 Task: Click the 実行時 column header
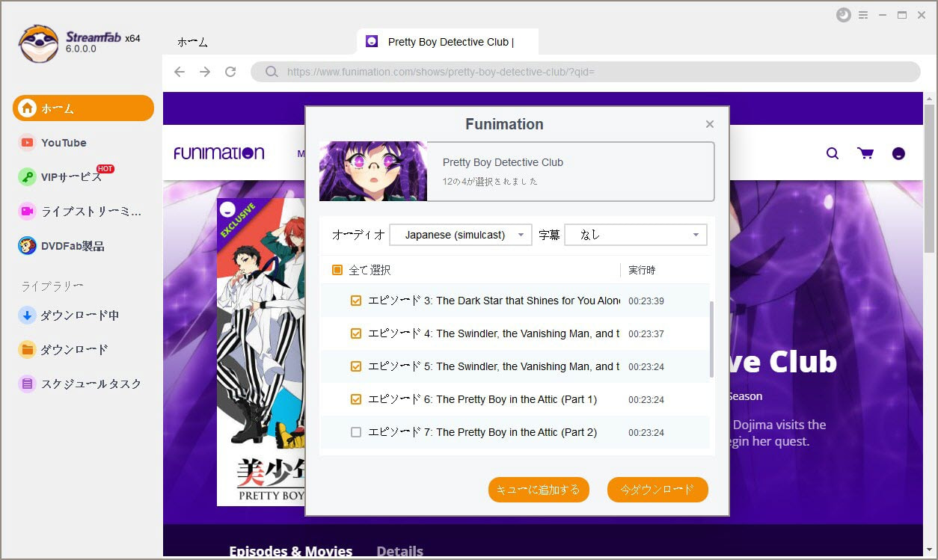[x=642, y=270]
